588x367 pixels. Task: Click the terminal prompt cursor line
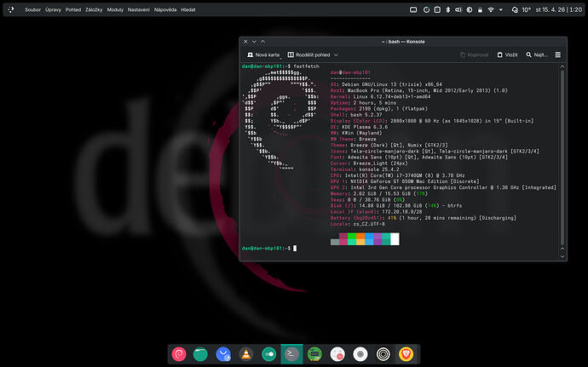269,248
